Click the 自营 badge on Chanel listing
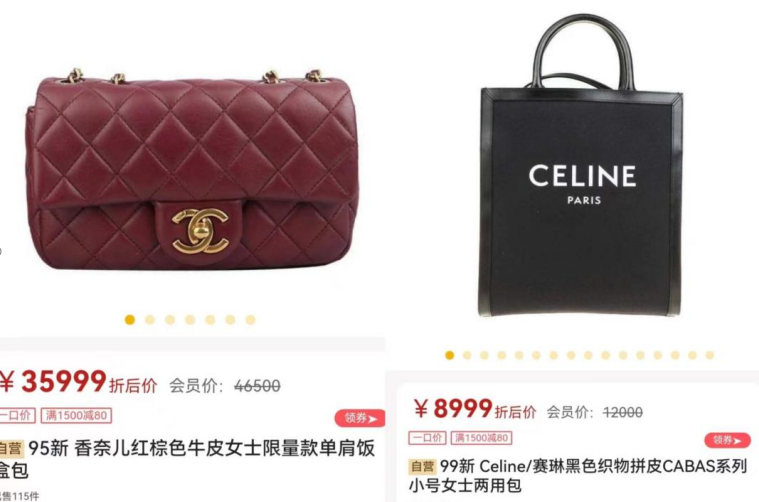This screenshot has height=502, width=759. pos(11,449)
